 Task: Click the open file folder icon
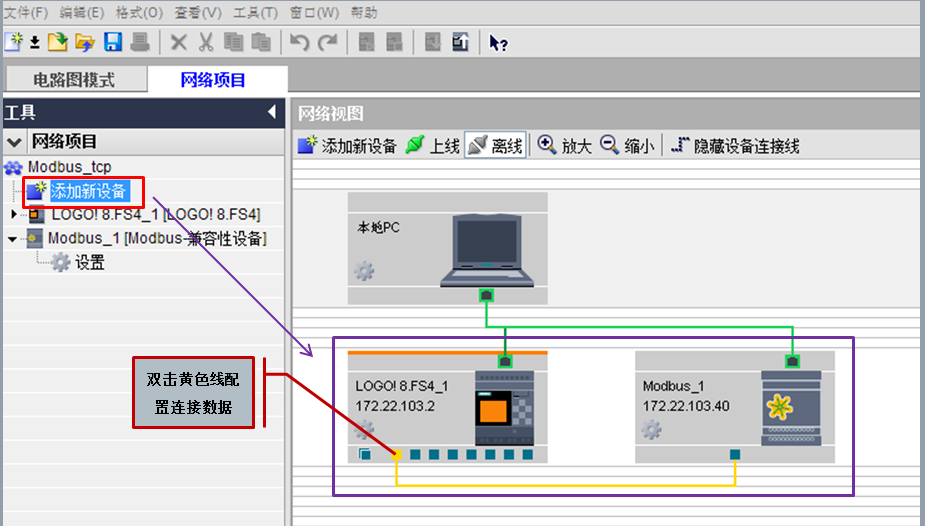57,42
